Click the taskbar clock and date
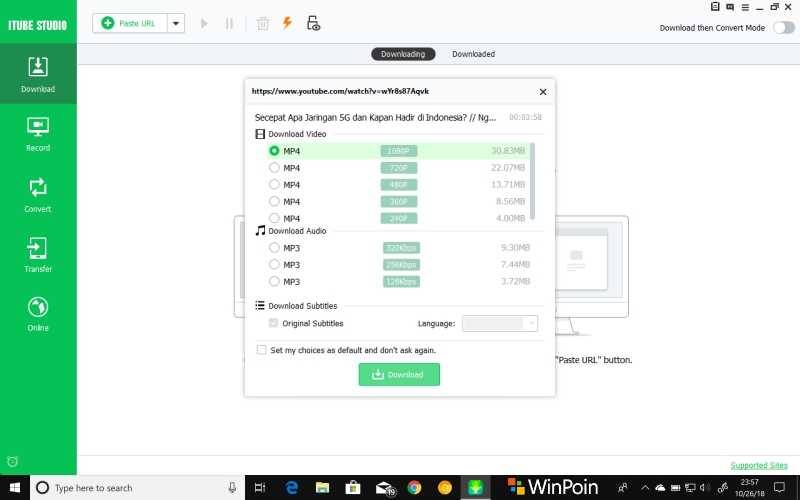Screen dimensions: 800x500 pyautogui.click(x=749, y=488)
